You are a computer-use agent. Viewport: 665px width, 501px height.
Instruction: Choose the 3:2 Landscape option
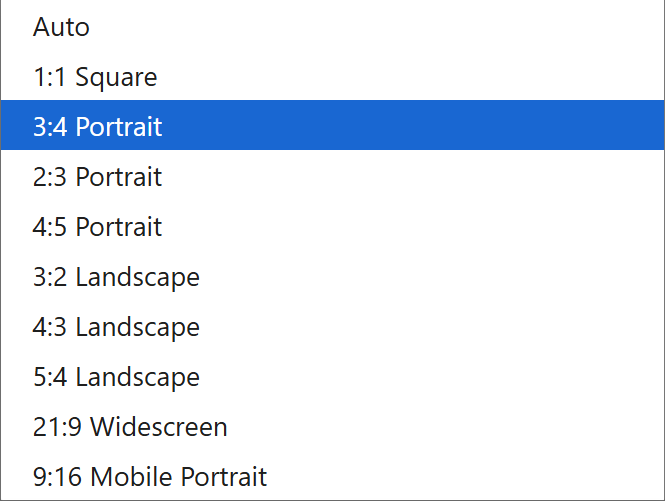click(332, 275)
